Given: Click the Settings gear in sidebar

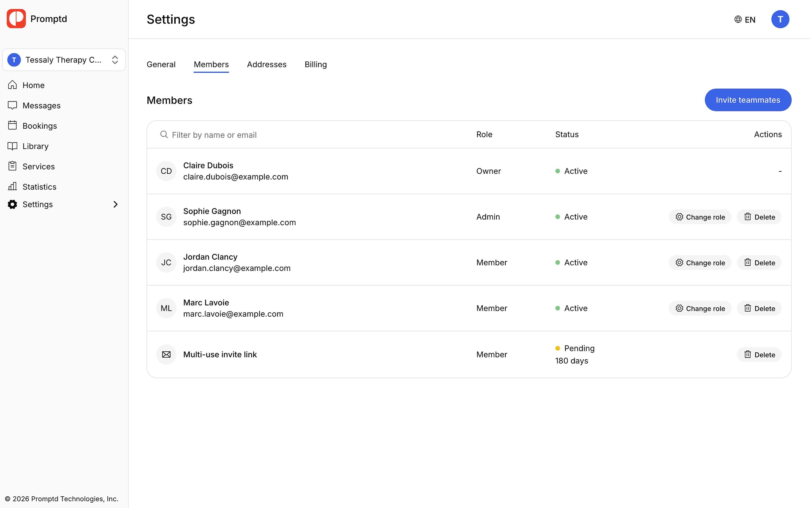Looking at the screenshot, I should coord(12,204).
